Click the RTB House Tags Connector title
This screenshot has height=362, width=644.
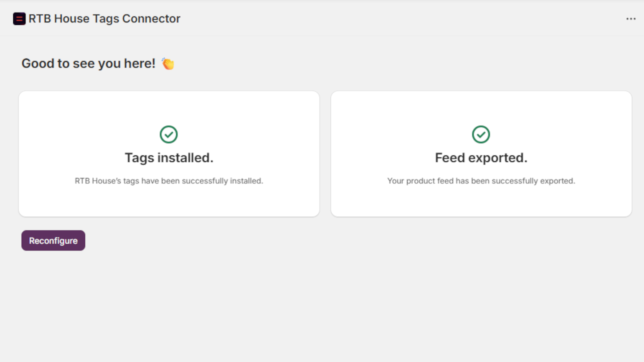click(x=104, y=19)
